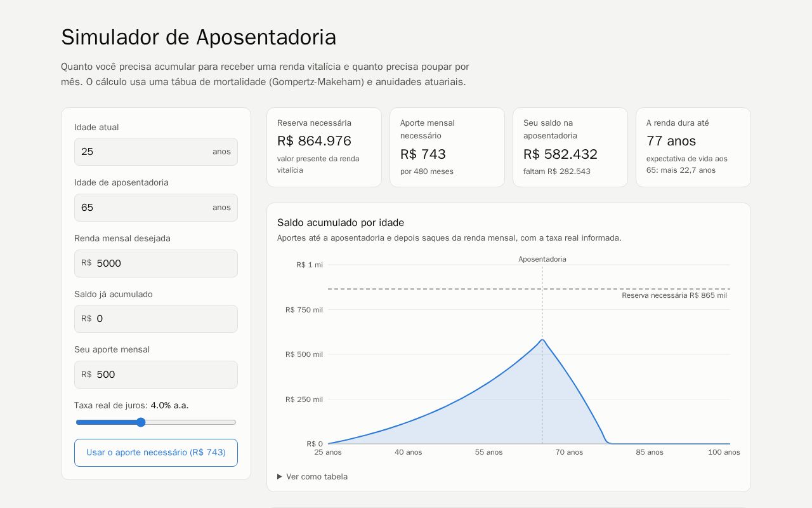Click the R$ 750 mil axis label
The image size is (812, 508).
click(304, 310)
